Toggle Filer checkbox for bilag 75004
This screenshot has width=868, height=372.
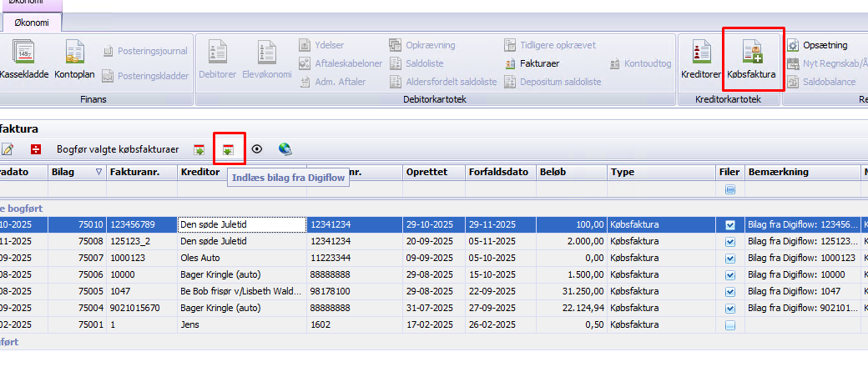pyautogui.click(x=730, y=309)
